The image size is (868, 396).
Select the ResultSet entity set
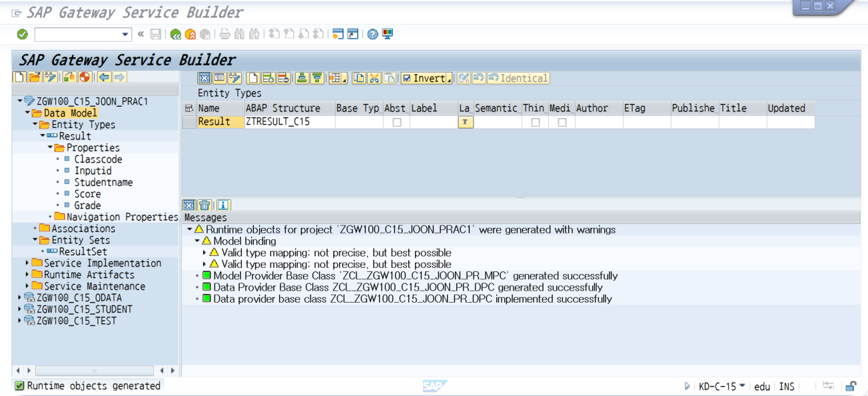pyautogui.click(x=83, y=251)
